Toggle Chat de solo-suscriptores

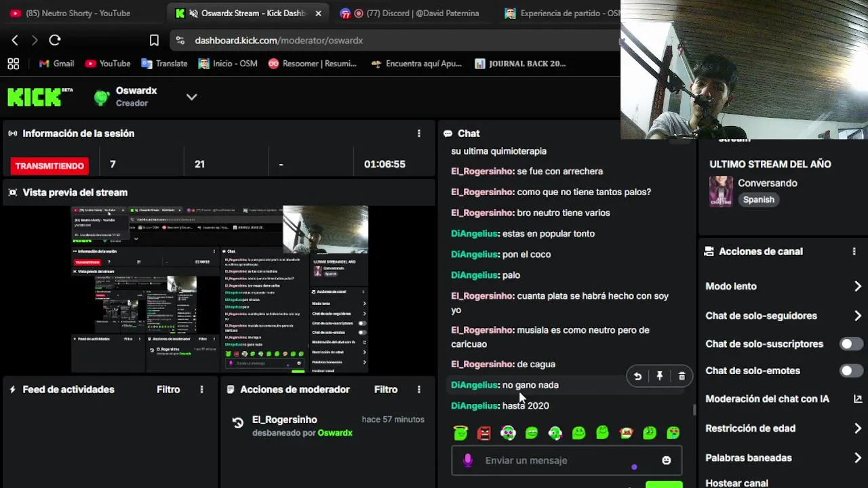[850, 344]
